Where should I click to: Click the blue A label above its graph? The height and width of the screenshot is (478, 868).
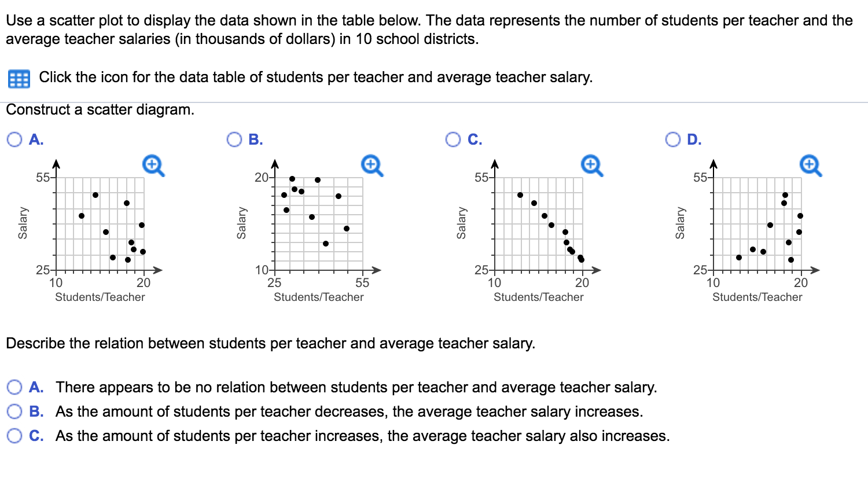[35, 139]
